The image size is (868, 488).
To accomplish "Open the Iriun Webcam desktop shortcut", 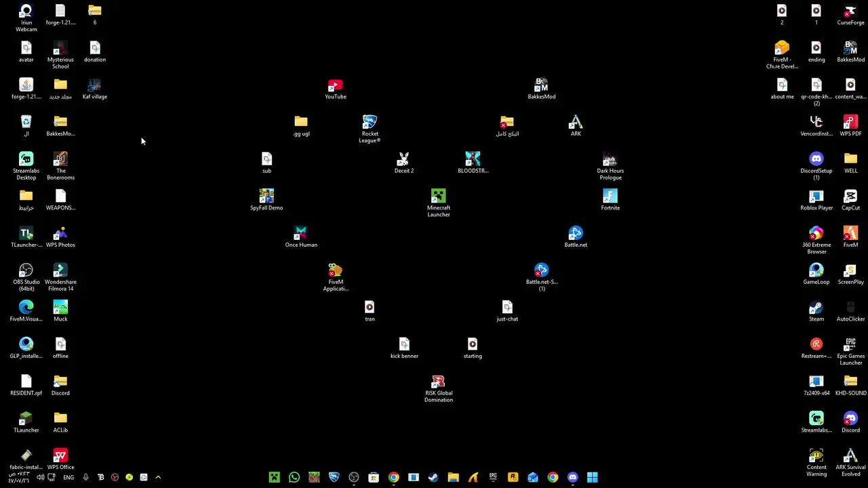I will click(x=26, y=18).
